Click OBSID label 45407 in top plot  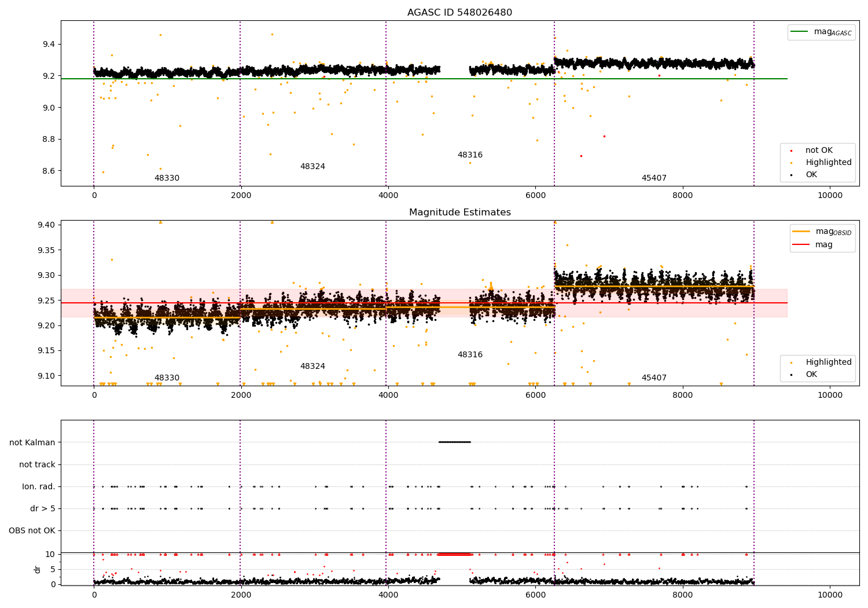pyautogui.click(x=654, y=178)
